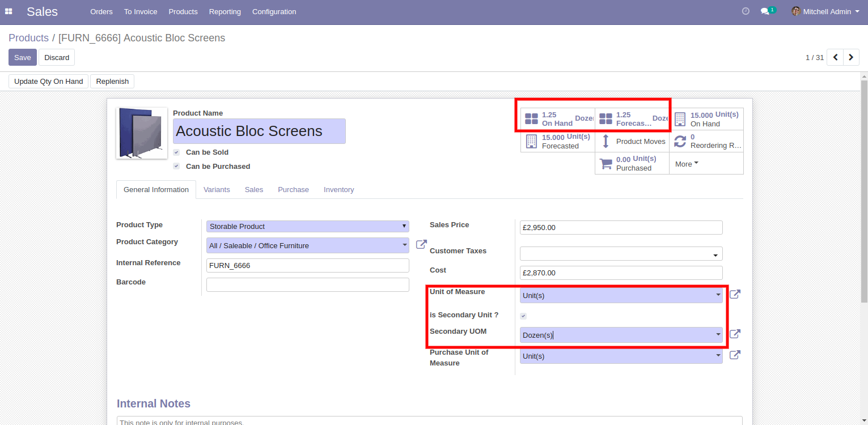Click the Purchased shopping cart stat button
The height and width of the screenshot is (425, 868).
tap(632, 163)
